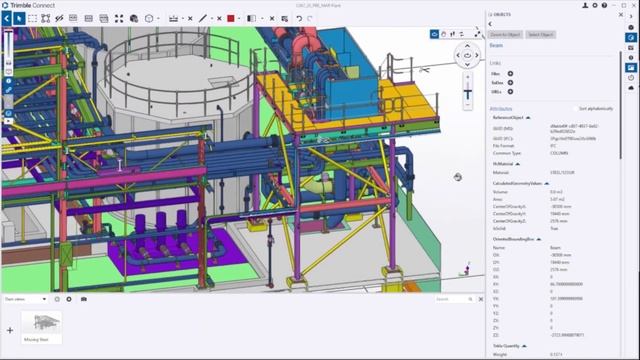Image resolution: width=640 pixels, height=360 pixels.
Task: Rotate view down on the navigation wheel
Action: pyautogui.click(x=467, y=64)
